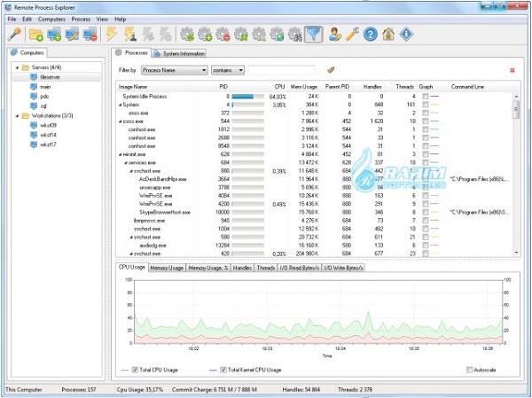Image resolution: width=532 pixels, height=398 pixels.
Task: Open the Process Name filter dropdown
Action: [x=174, y=69]
